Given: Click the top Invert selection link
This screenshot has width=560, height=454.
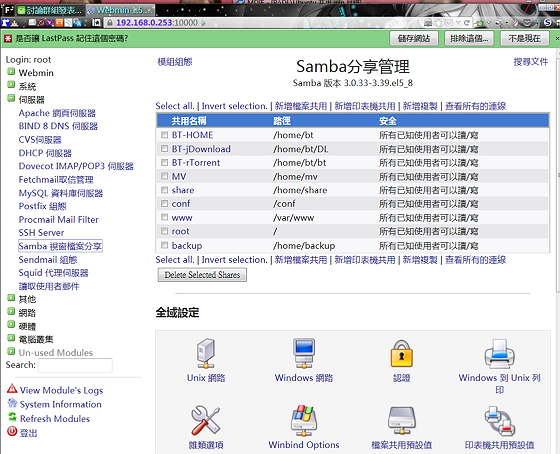Looking at the screenshot, I should coord(234,106).
